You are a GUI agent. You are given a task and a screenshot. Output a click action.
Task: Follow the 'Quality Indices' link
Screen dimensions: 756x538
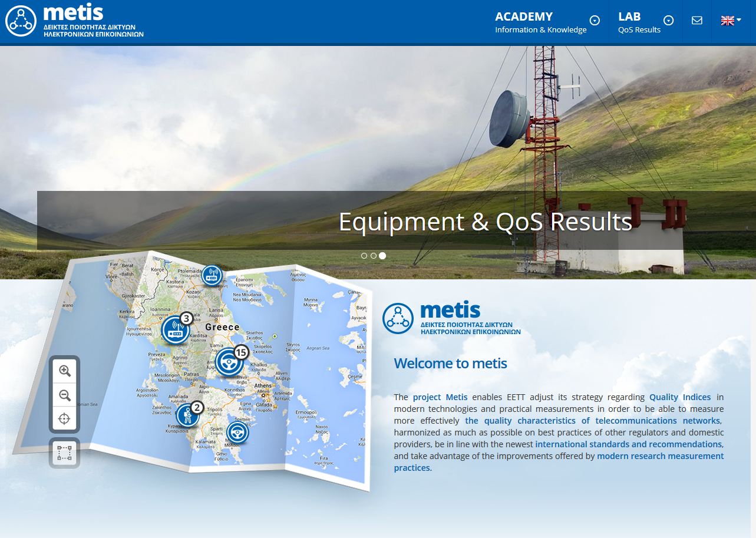680,397
